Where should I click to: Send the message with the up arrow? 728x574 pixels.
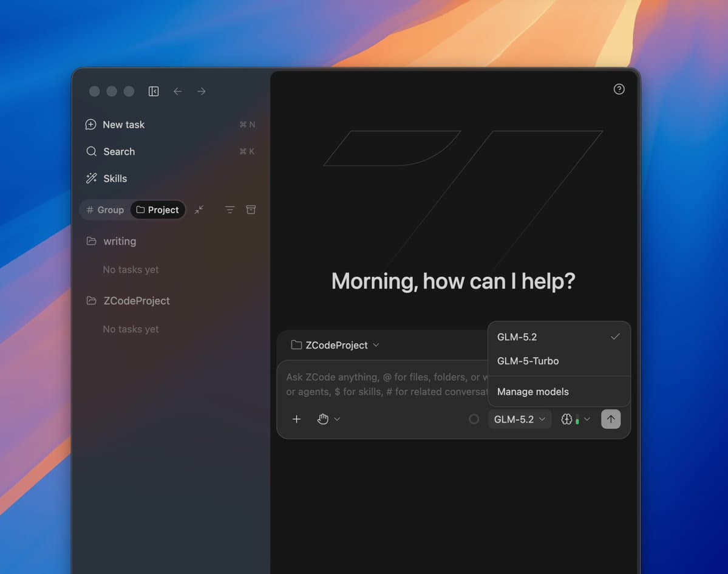pyautogui.click(x=611, y=419)
